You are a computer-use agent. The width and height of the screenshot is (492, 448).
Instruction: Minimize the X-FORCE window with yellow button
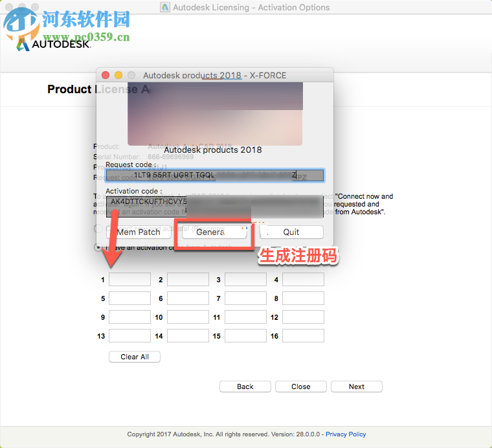pyautogui.click(x=118, y=75)
